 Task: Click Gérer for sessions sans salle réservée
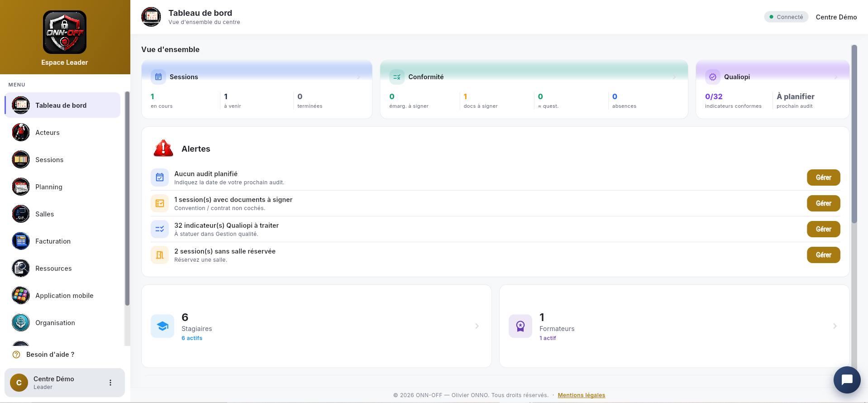tap(823, 255)
